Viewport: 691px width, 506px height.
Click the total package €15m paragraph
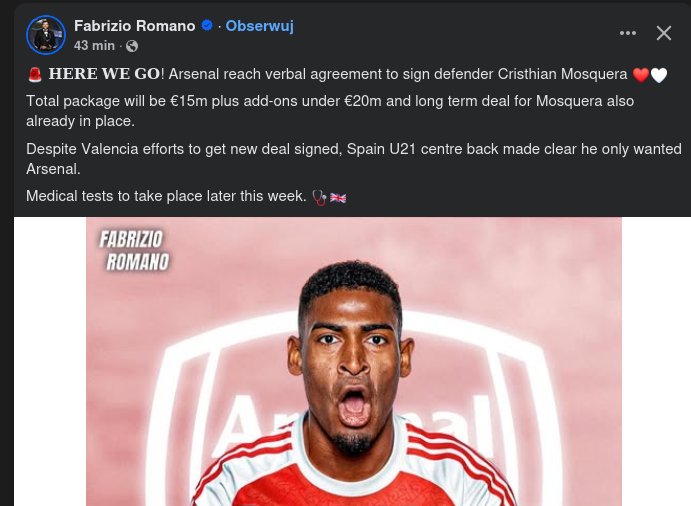coord(330,111)
